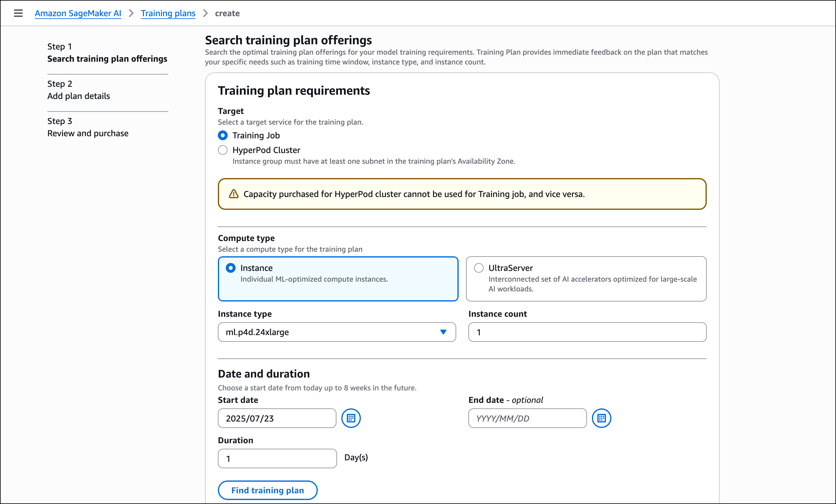Click the Instance count input field
The image size is (836, 504).
click(587, 332)
